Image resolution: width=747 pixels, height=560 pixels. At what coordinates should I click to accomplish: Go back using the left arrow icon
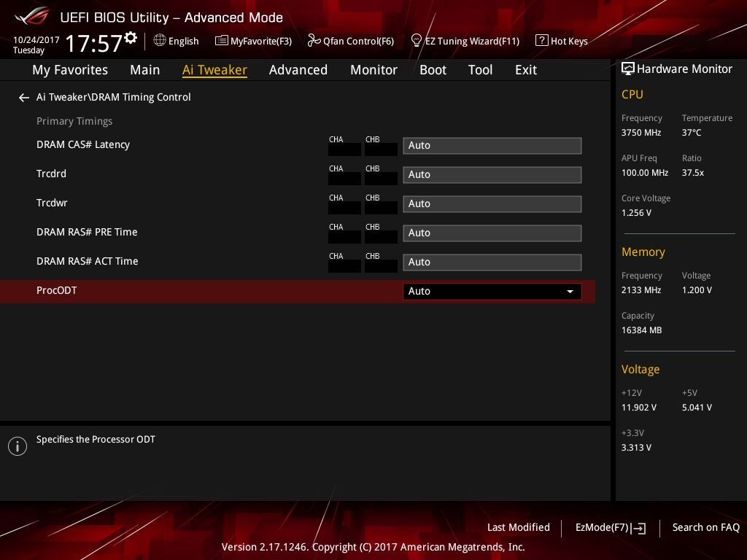coord(24,98)
